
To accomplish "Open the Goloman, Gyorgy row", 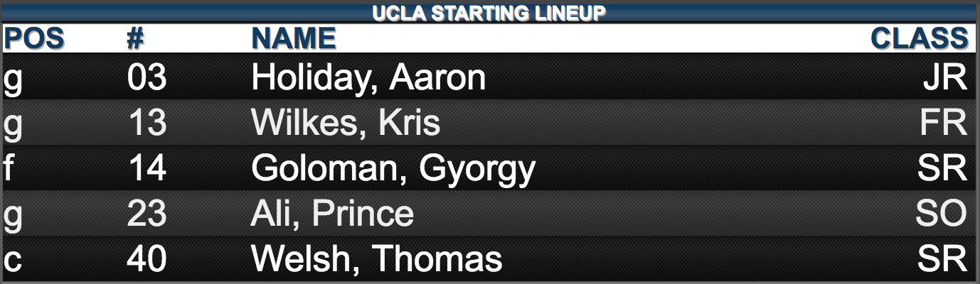I will pos(489,168).
